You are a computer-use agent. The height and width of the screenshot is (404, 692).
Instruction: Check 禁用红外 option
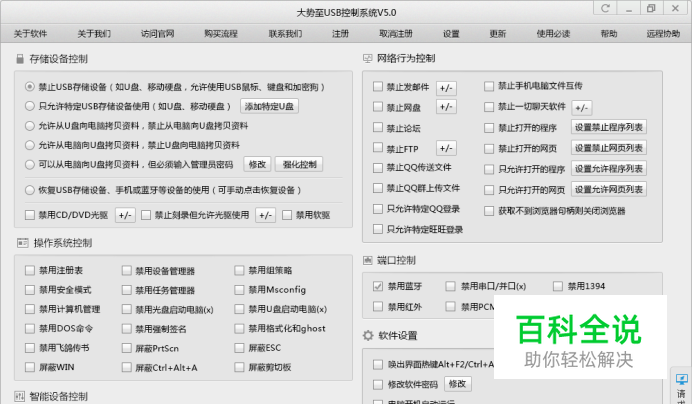[378, 306]
